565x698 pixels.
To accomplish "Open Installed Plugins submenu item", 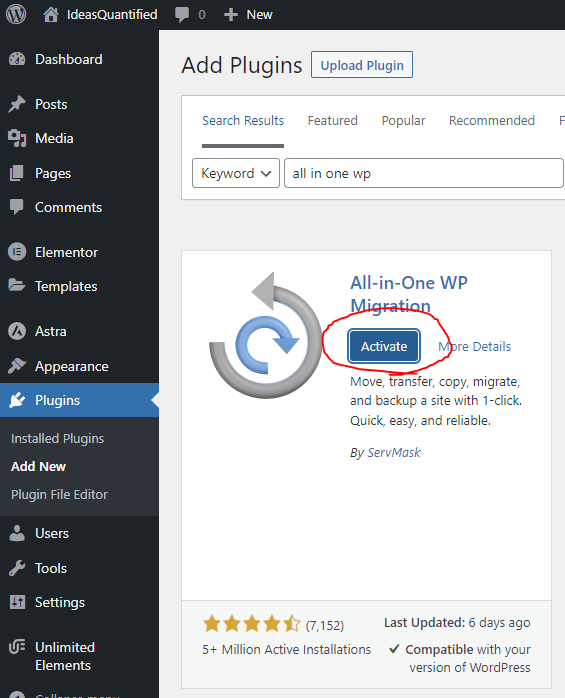I will pos(57,438).
